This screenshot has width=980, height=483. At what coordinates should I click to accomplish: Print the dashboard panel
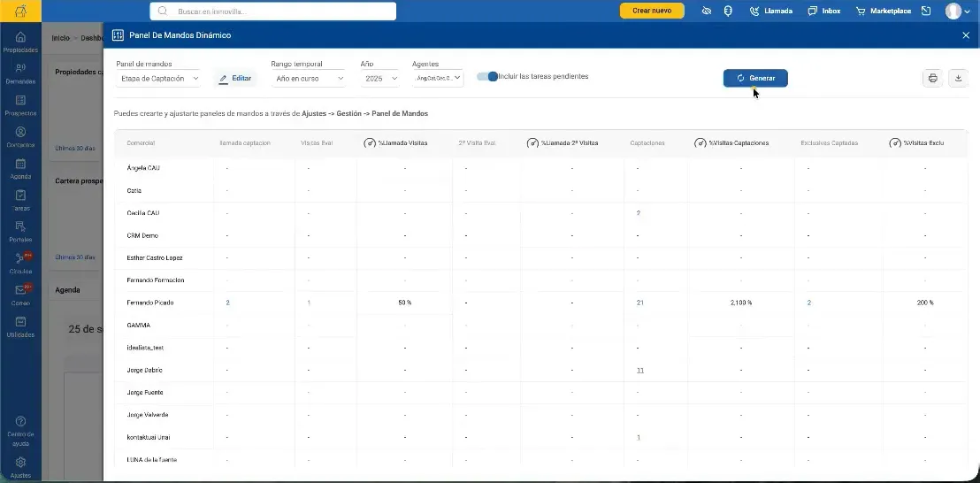(932, 78)
